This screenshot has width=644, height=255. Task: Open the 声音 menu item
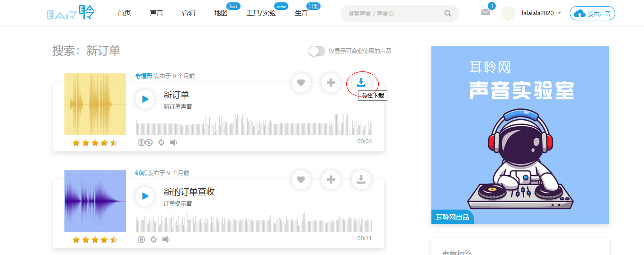click(156, 13)
